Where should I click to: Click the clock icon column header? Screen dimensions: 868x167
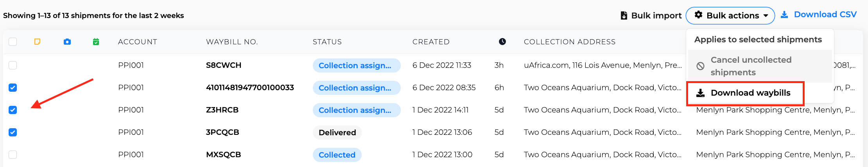click(x=502, y=42)
